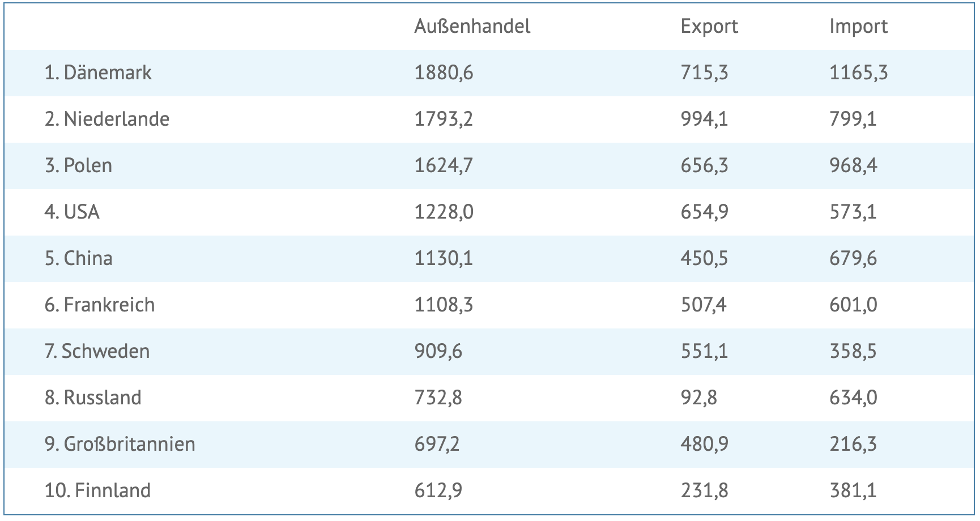Click Schweden's Außenhandel value 909,6
This screenshot has height=521, width=980.
[438, 351]
